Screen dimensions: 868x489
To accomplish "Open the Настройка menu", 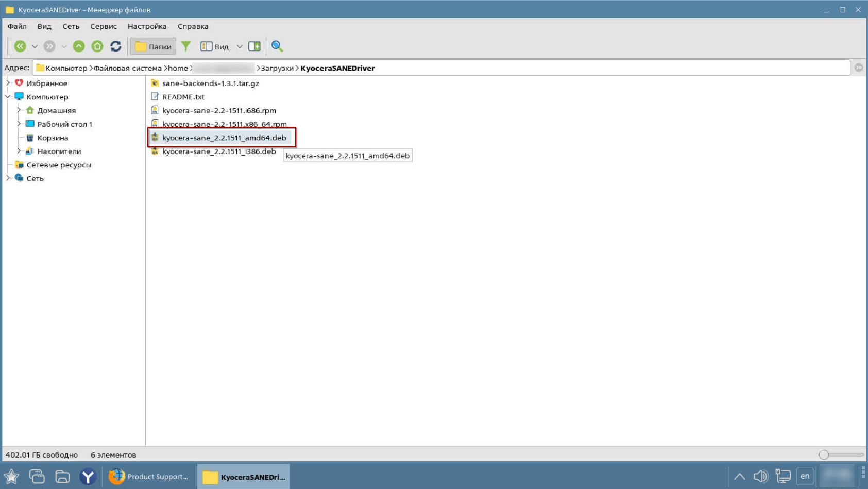I will point(147,26).
